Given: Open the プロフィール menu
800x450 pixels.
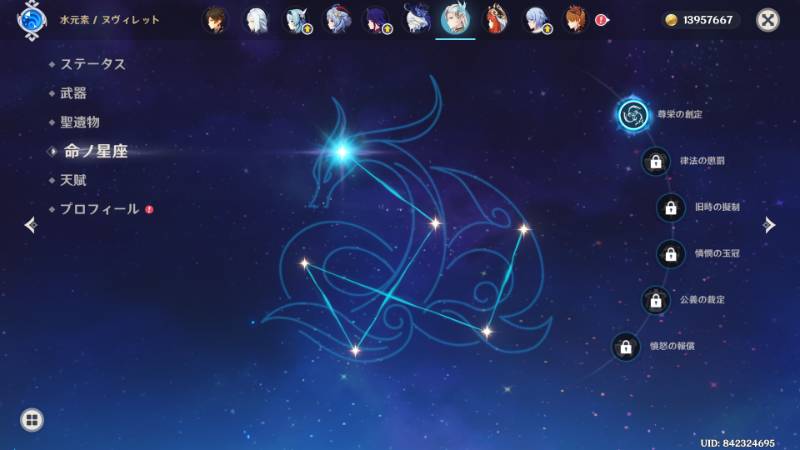Looking at the screenshot, I should [x=101, y=209].
